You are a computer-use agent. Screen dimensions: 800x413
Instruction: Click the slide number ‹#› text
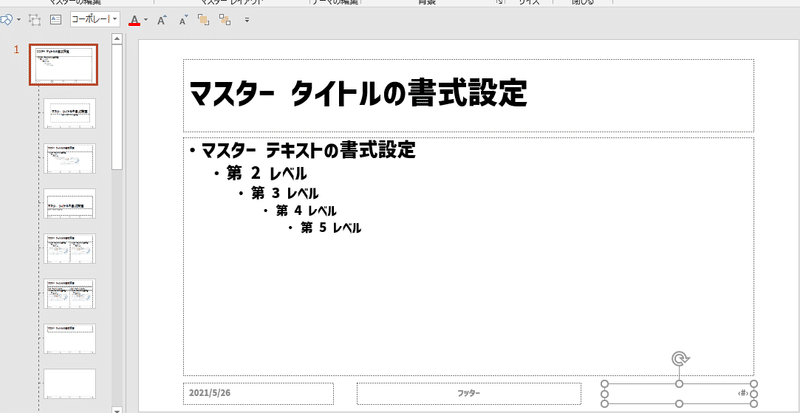pyautogui.click(x=742, y=394)
